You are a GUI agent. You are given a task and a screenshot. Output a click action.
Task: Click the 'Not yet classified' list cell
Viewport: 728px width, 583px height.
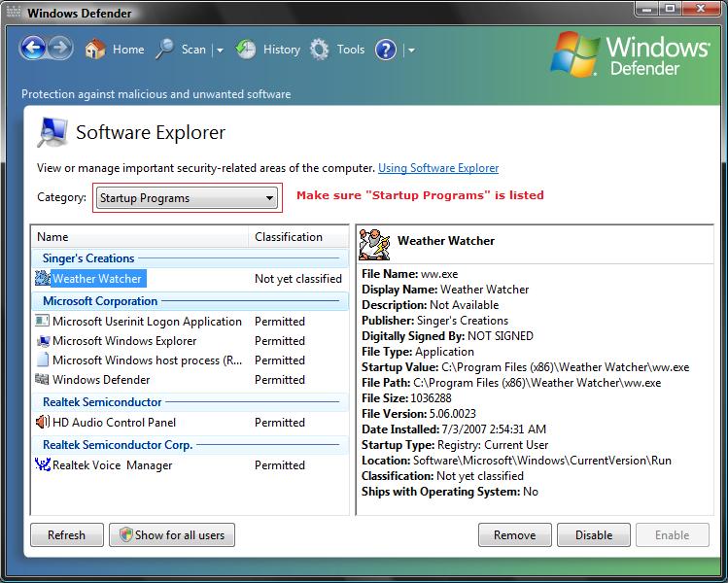click(298, 279)
